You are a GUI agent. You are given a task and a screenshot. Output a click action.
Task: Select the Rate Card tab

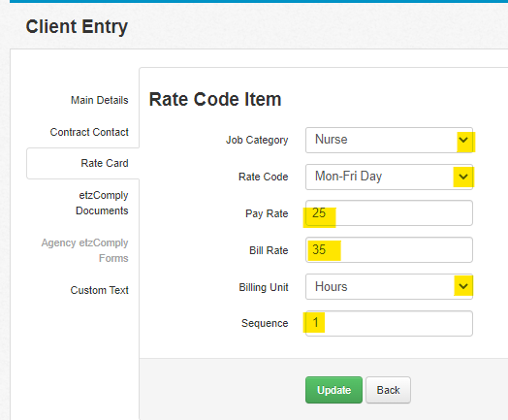[105, 163]
